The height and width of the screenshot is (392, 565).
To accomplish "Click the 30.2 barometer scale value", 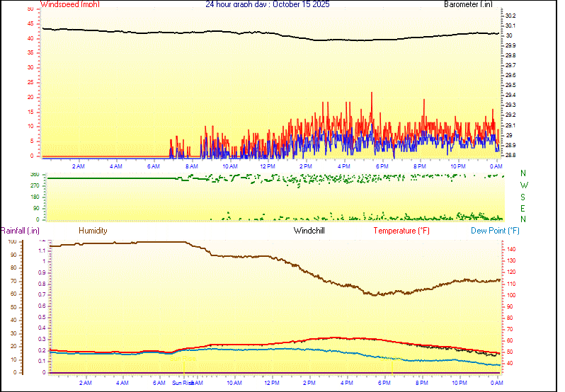I will pos(510,16).
